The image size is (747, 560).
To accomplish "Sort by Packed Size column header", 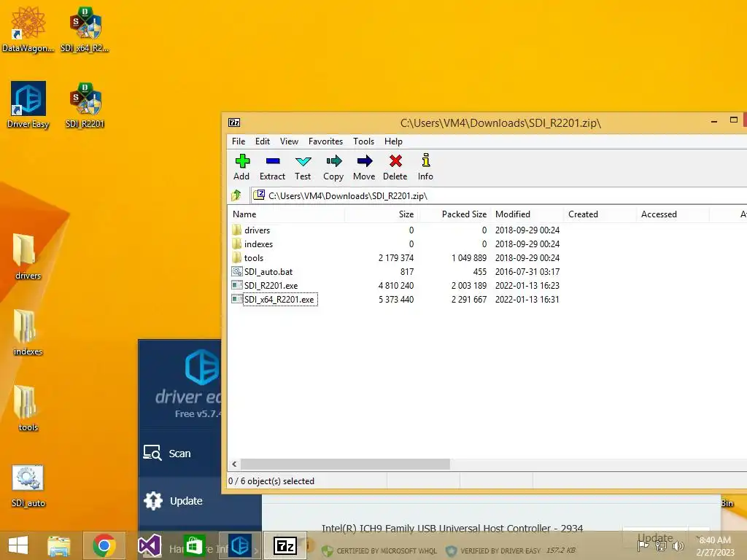I will [454, 214].
